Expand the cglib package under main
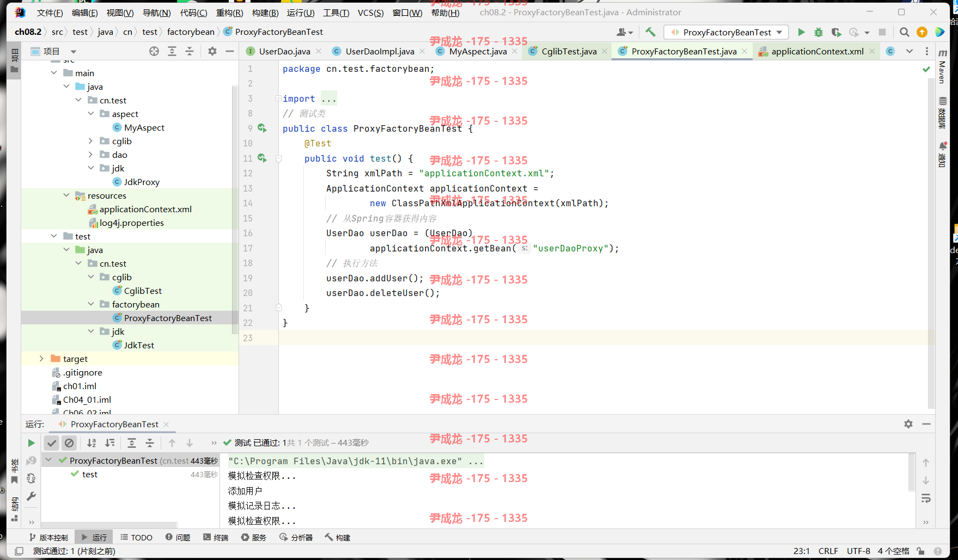The image size is (958, 560). click(x=91, y=141)
